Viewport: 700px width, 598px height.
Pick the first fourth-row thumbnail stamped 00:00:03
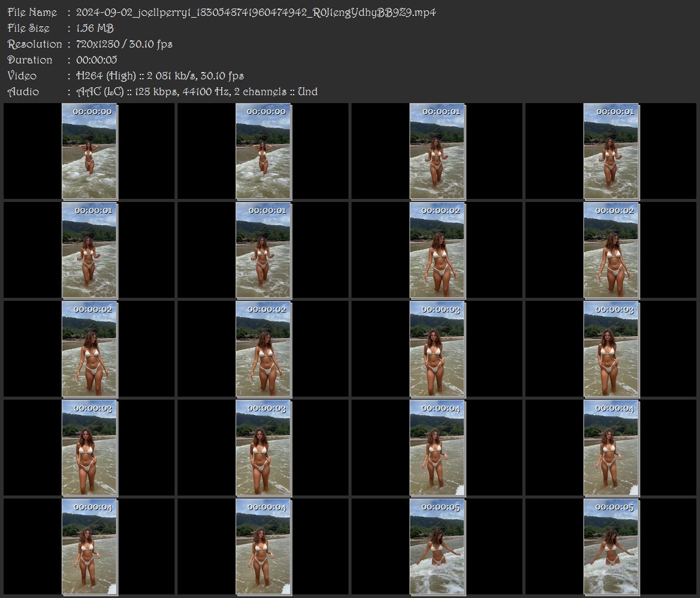tap(89, 448)
